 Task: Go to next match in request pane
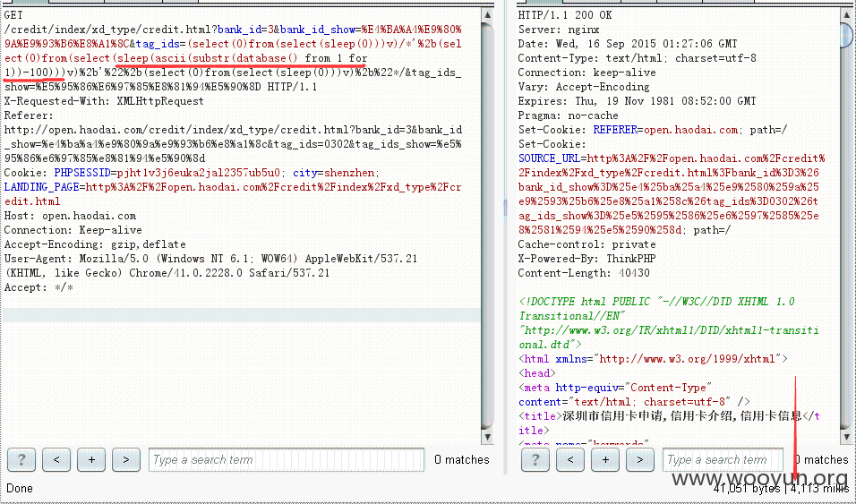coord(126,460)
